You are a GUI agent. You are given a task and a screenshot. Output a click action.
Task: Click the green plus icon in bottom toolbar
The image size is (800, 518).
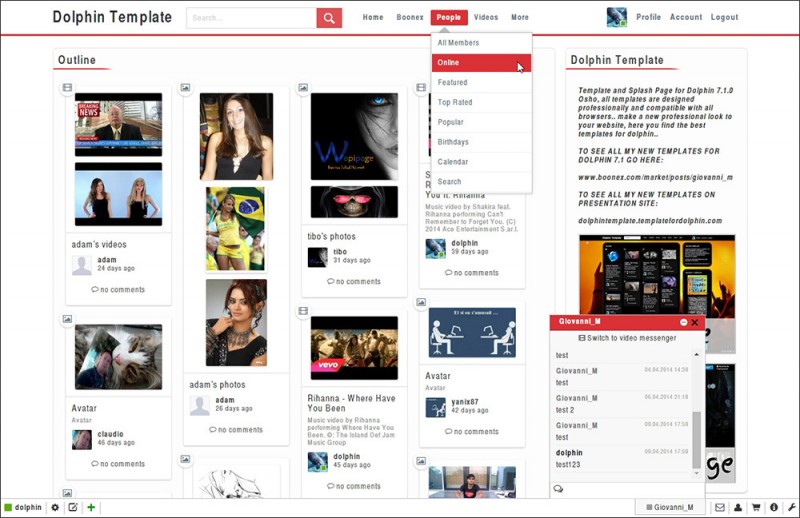point(91,507)
